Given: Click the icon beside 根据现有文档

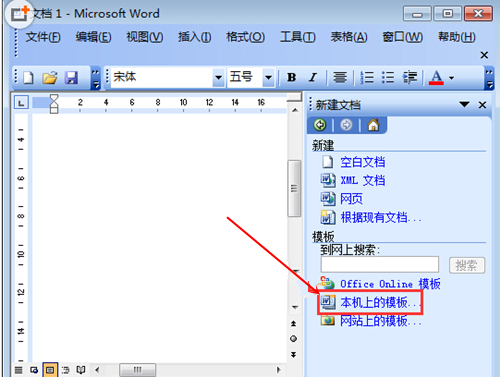Looking at the screenshot, I should [x=328, y=217].
